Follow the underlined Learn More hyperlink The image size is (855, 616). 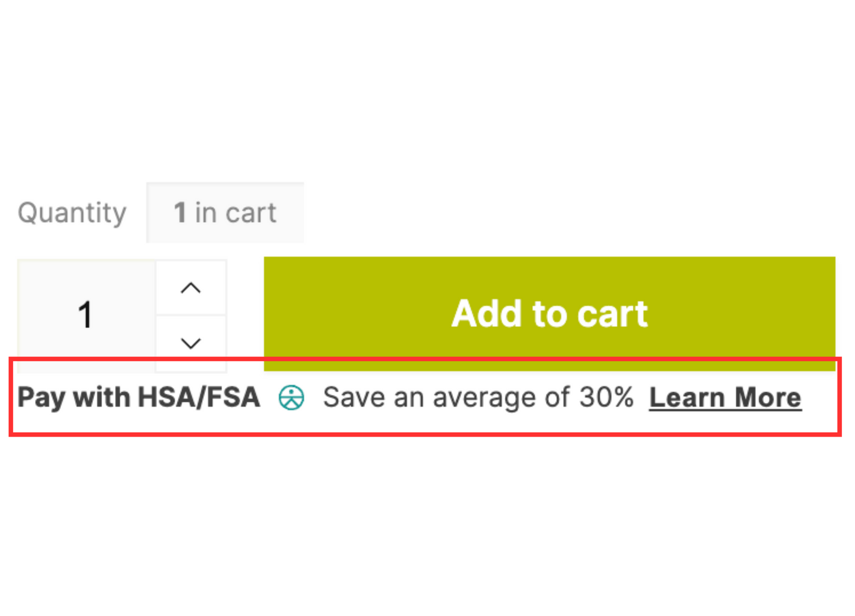click(x=725, y=397)
